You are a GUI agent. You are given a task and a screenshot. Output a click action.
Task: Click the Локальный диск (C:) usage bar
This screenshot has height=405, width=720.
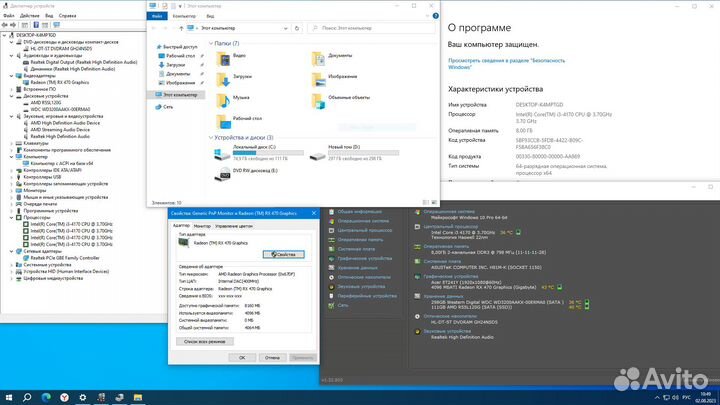coord(268,153)
